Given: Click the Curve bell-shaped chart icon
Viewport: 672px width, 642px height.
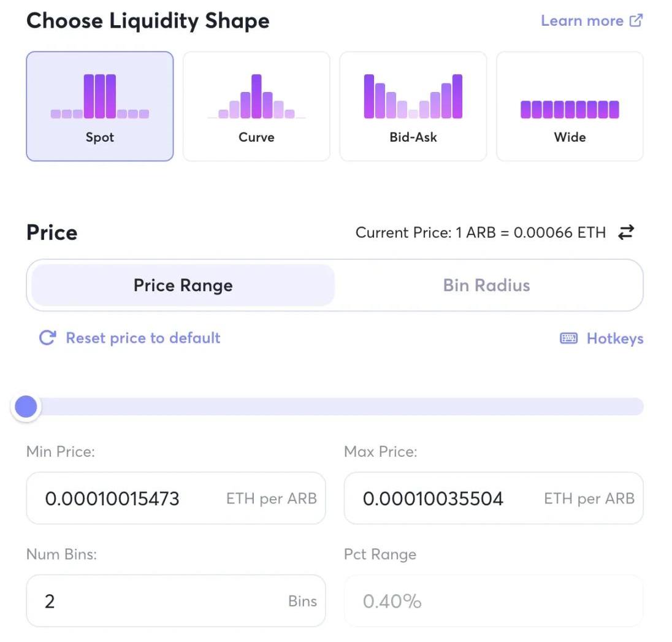Looking at the screenshot, I should [256, 97].
